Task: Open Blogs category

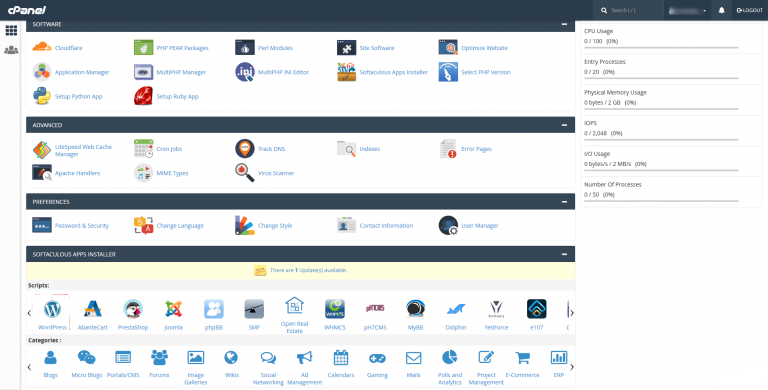Action: click(x=50, y=364)
